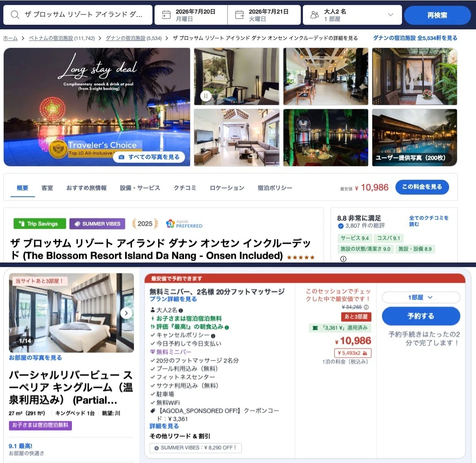Open the 1部屋 room count dropdown

421,297
